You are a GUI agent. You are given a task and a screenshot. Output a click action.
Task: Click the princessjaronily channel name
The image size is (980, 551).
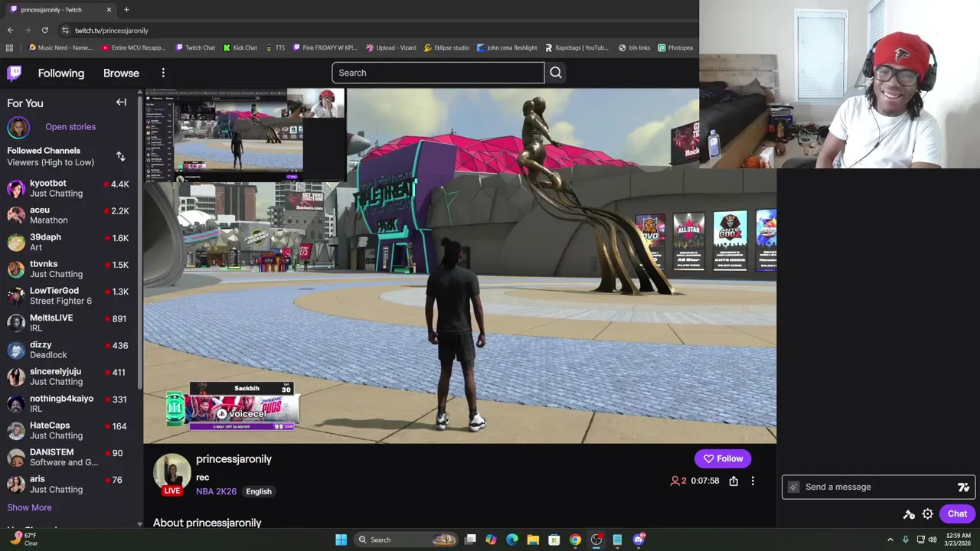(234, 459)
